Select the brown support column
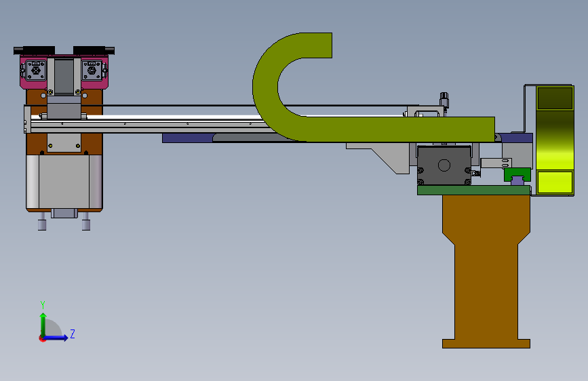The width and height of the screenshot is (588, 381). (486, 271)
